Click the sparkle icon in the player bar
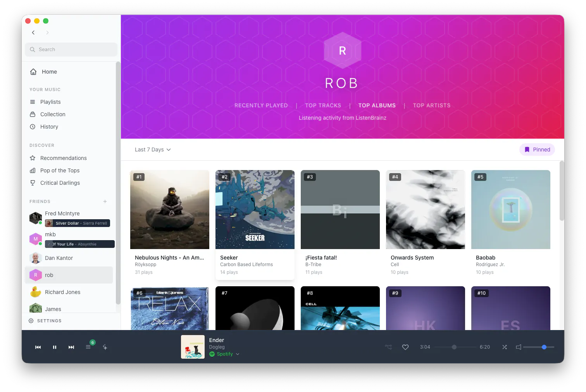The image size is (586, 392). point(105,347)
